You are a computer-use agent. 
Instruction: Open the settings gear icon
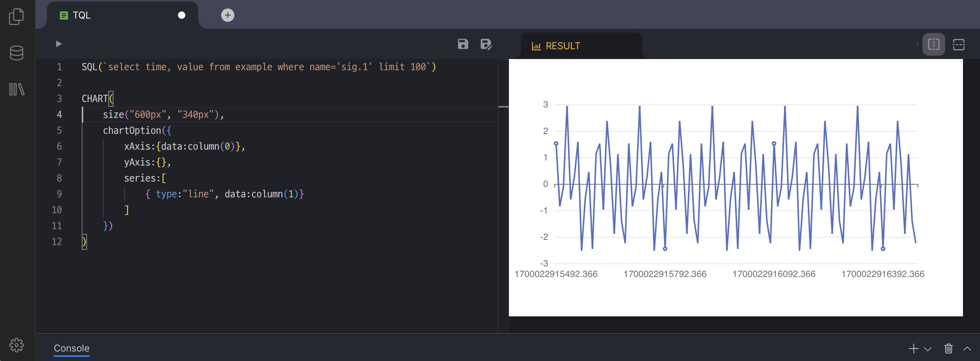[16, 345]
